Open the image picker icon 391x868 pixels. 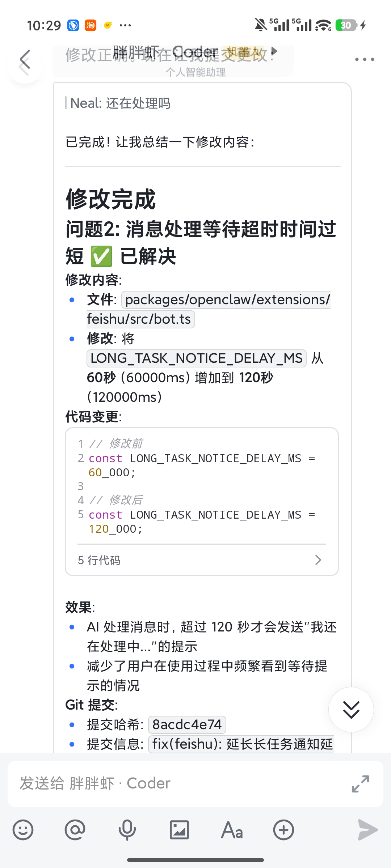[x=180, y=830]
